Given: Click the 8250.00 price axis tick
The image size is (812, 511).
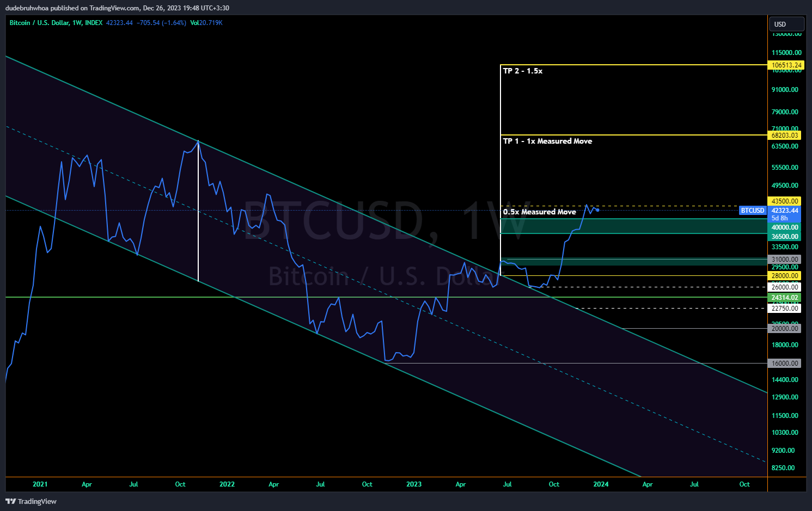Looking at the screenshot, I should (x=783, y=468).
